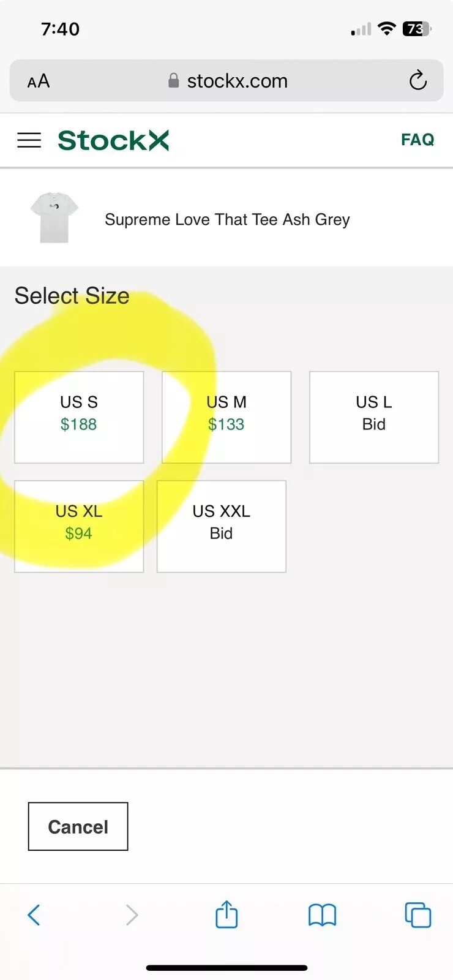Screen dimensions: 453x980
Task: Tap the stockx.com address bar
Action: [237, 81]
